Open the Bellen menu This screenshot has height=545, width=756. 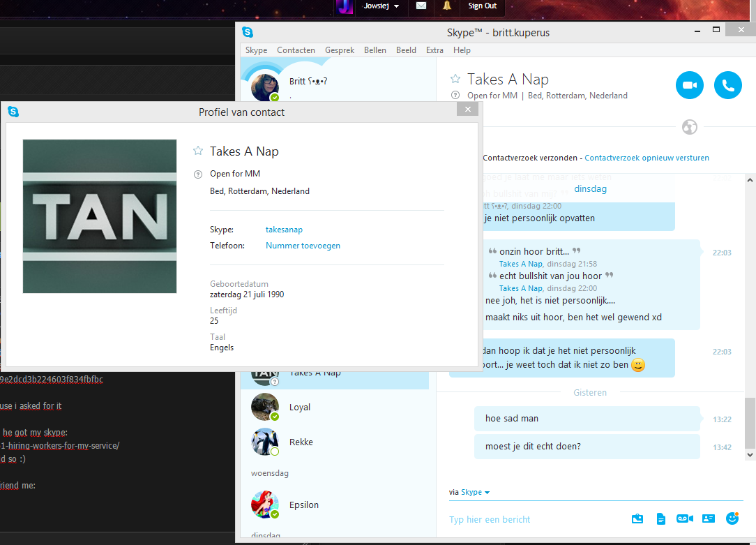(375, 50)
